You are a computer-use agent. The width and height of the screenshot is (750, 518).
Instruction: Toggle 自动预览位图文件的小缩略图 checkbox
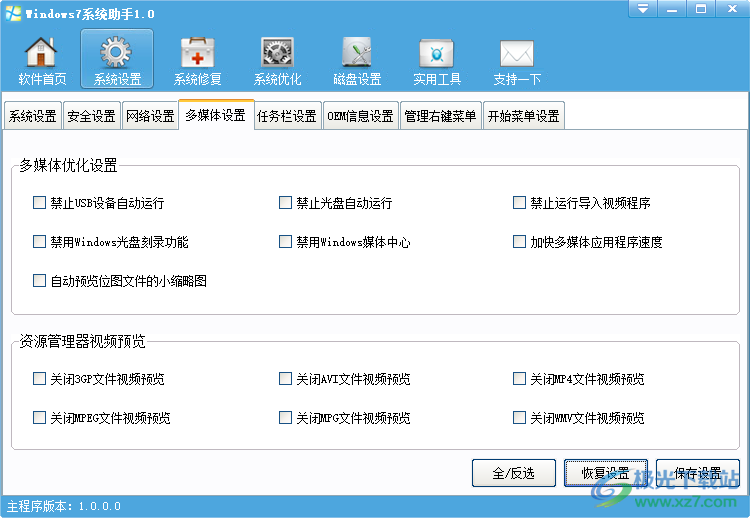(x=39, y=280)
